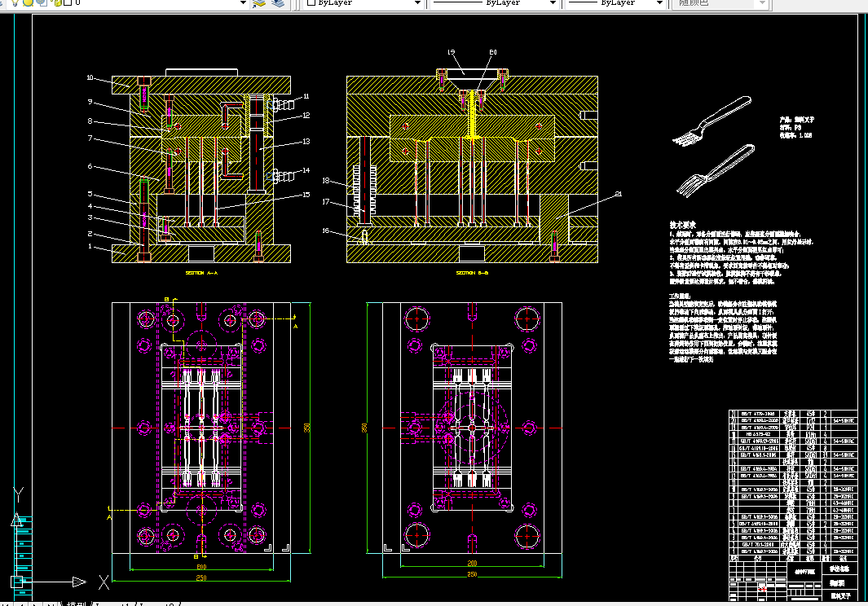868x606 pixels.
Task: Select callout number 2 in section A-A
Action: click(x=90, y=234)
